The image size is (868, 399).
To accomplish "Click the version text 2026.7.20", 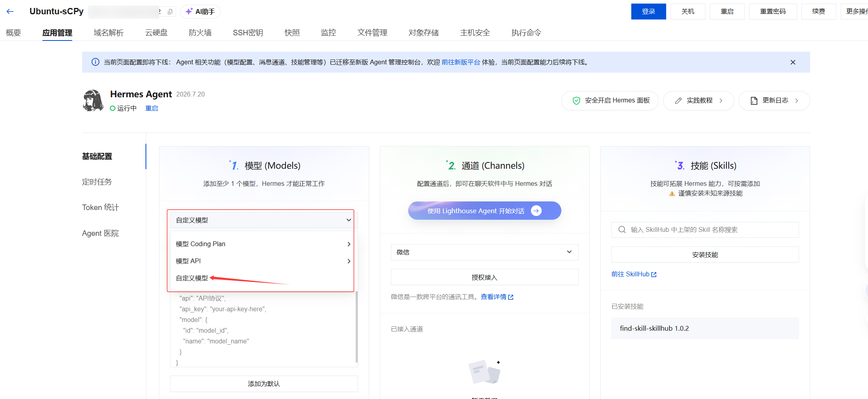I will coord(190,94).
